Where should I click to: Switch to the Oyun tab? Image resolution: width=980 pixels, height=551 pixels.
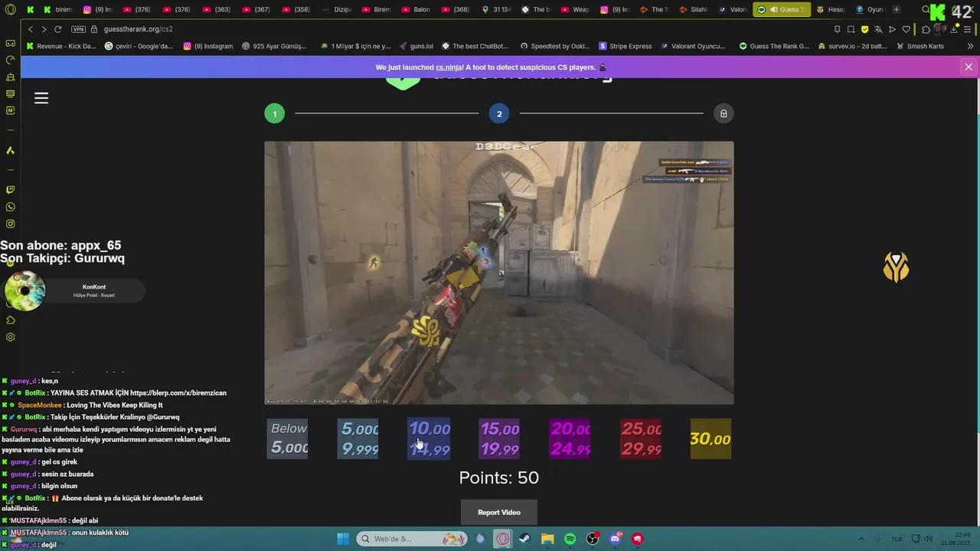click(869, 9)
